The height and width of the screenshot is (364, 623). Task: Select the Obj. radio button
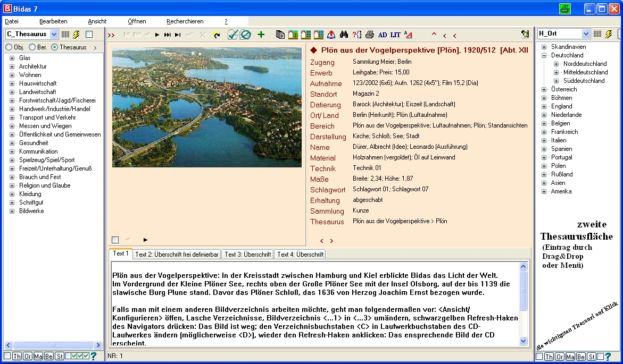coord(9,47)
